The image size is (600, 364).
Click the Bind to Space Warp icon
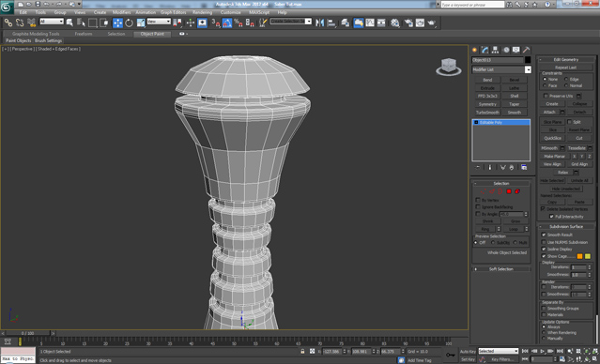(31, 23)
